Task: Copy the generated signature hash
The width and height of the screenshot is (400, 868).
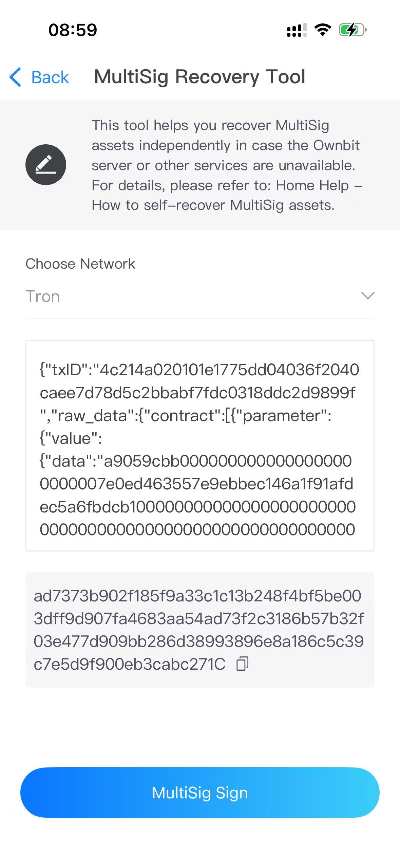Action: pyautogui.click(x=242, y=664)
